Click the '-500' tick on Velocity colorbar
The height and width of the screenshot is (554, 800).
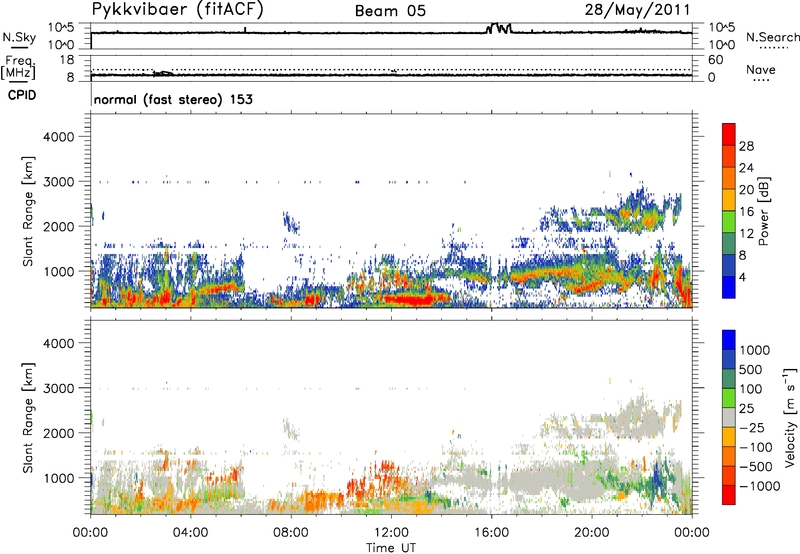pyautogui.click(x=756, y=466)
